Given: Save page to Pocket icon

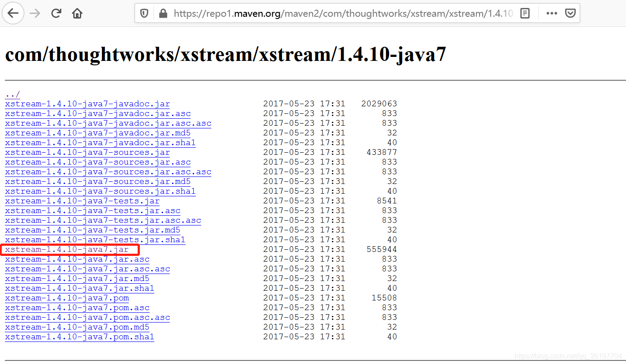Looking at the screenshot, I should point(570,13).
